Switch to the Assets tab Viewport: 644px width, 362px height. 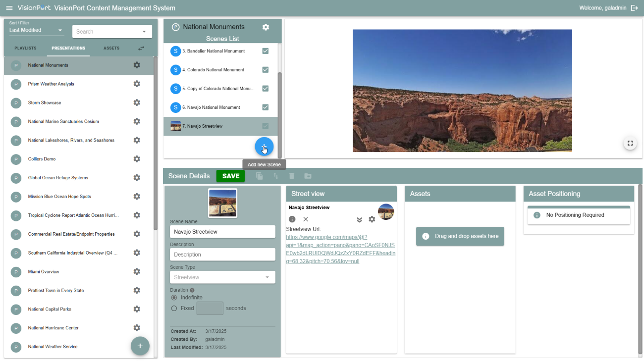(x=111, y=48)
